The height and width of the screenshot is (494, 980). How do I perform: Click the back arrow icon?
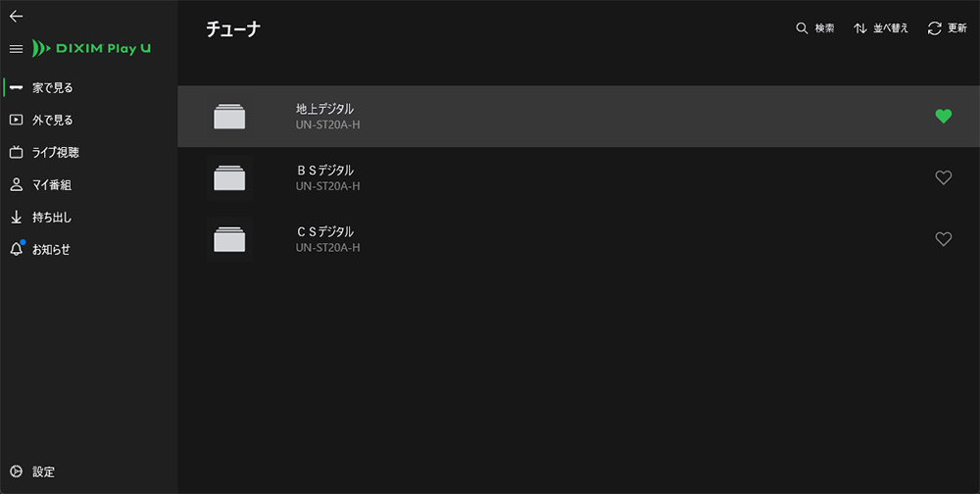coord(16,17)
